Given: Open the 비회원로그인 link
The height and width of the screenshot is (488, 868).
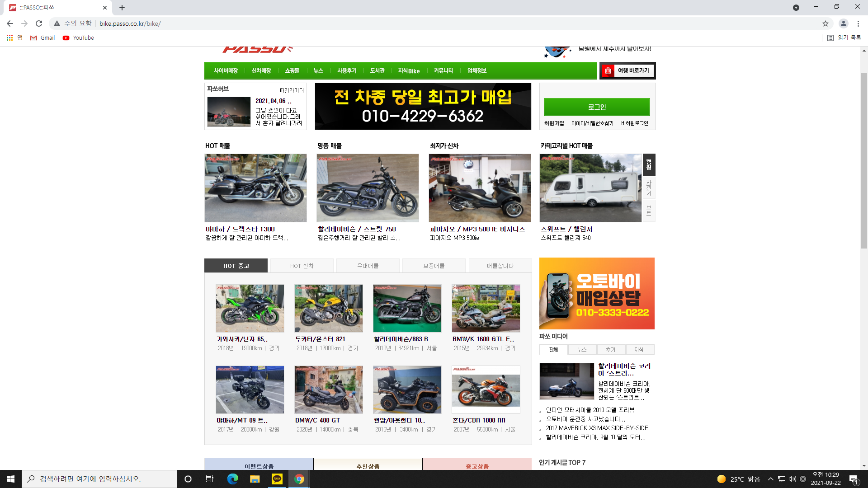Looking at the screenshot, I should click(635, 123).
